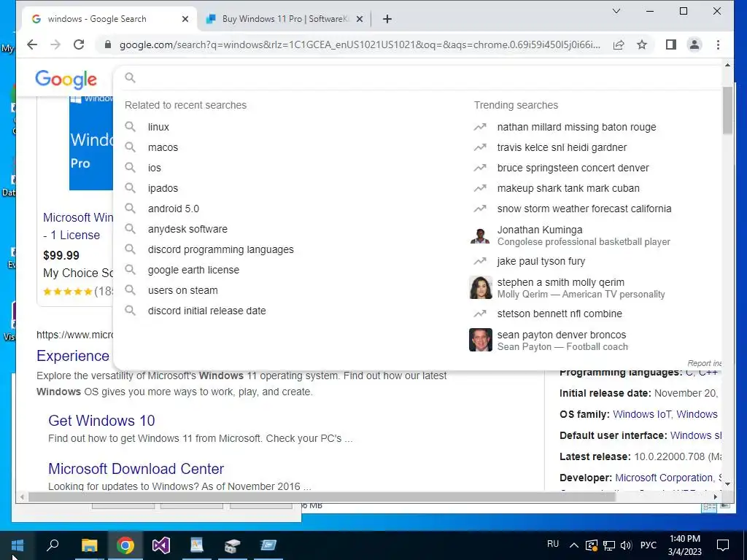Click the Chrome taskbar icon

point(125,545)
